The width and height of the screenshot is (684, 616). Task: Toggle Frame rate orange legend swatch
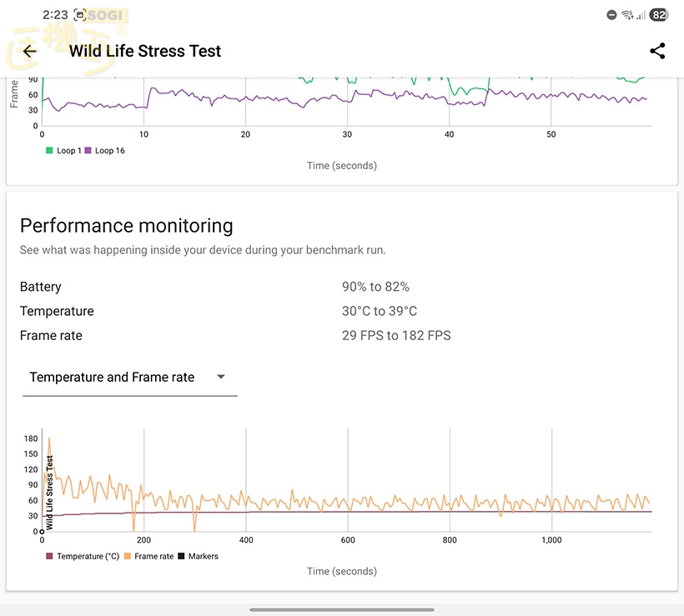pos(128,556)
